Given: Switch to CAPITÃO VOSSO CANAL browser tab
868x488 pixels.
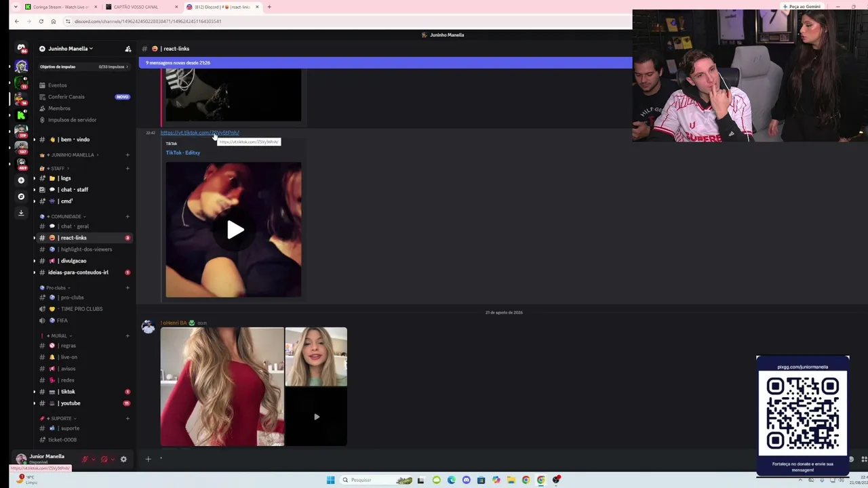Looking at the screenshot, I should coord(140,7).
